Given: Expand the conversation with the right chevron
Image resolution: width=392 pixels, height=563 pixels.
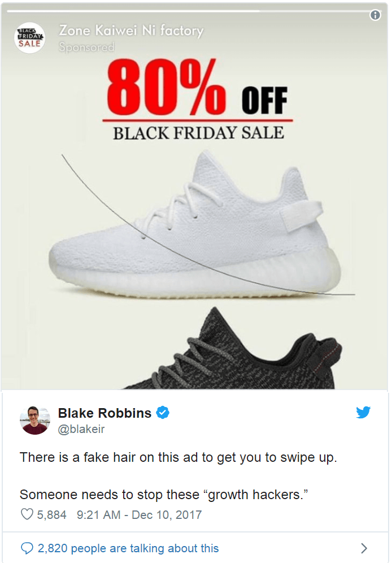Looking at the screenshot, I should 364,548.
